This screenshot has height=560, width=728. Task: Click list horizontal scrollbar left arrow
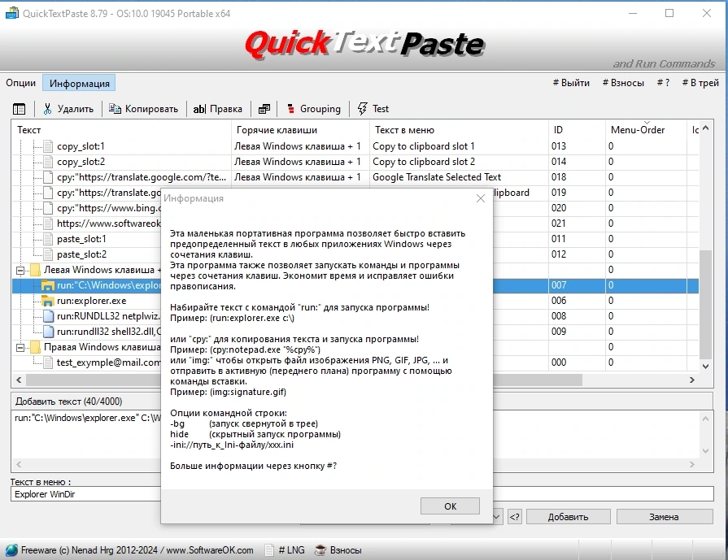[19, 380]
